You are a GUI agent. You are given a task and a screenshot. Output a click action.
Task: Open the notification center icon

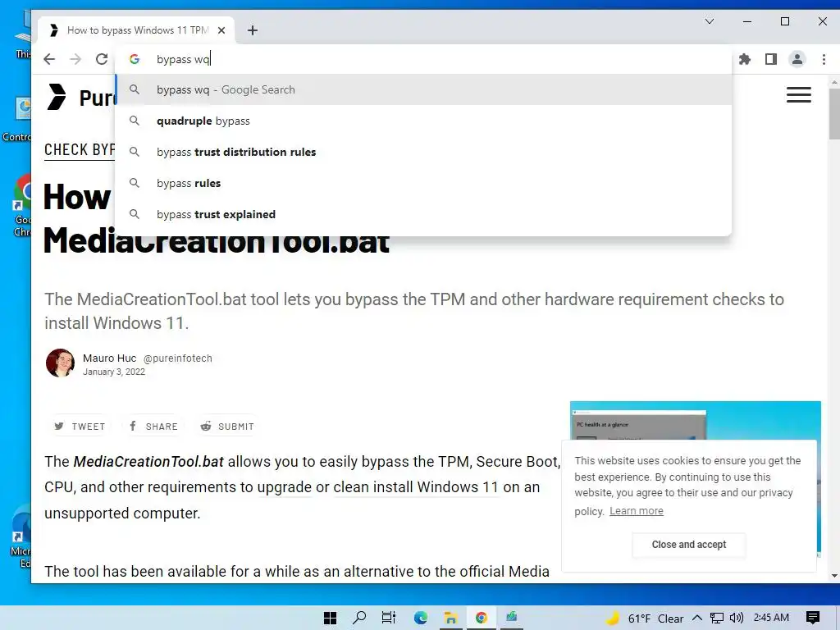click(x=813, y=618)
